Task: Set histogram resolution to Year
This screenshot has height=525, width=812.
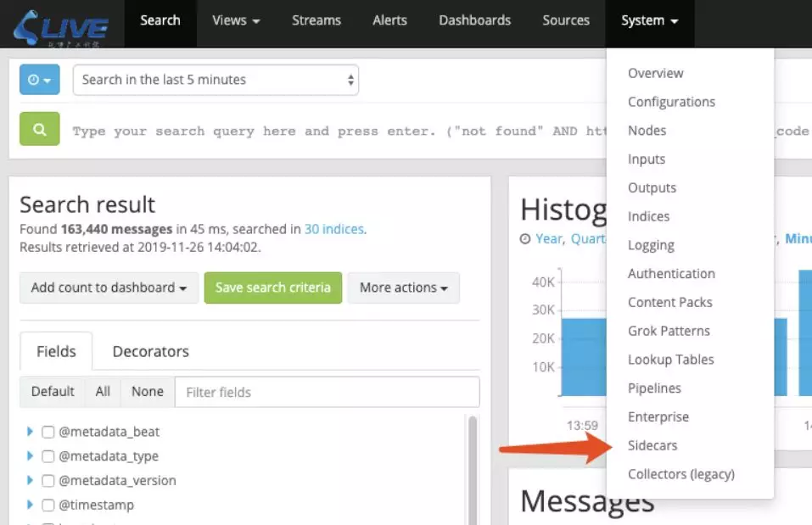Action: tap(548, 238)
